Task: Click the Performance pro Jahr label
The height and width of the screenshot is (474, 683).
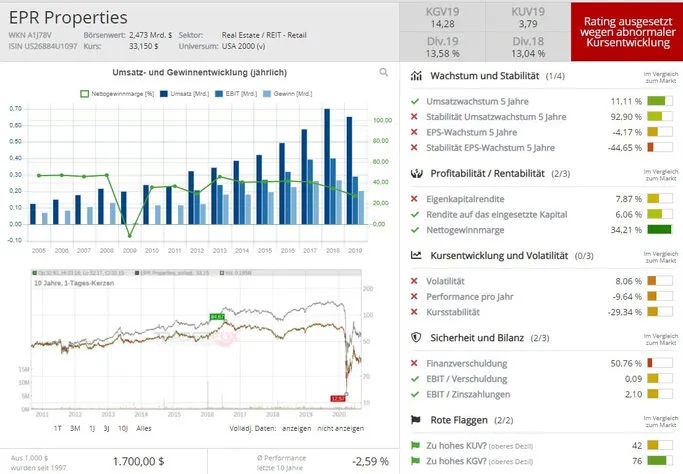Action: (x=470, y=297)
